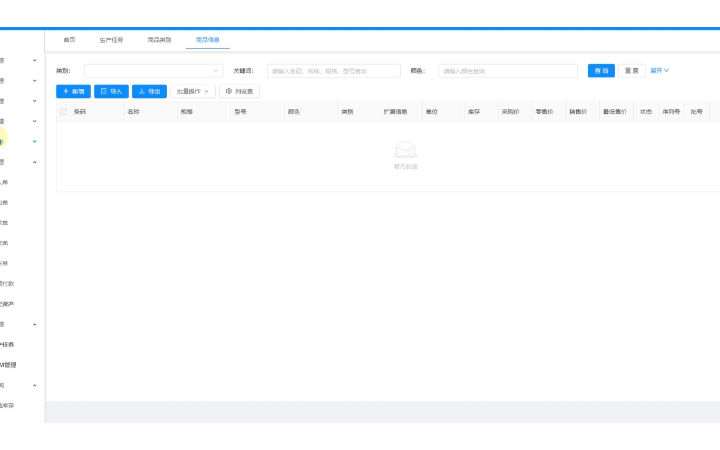
Task: Open the 类别 dropdown filter
Action: coord(153,71)
